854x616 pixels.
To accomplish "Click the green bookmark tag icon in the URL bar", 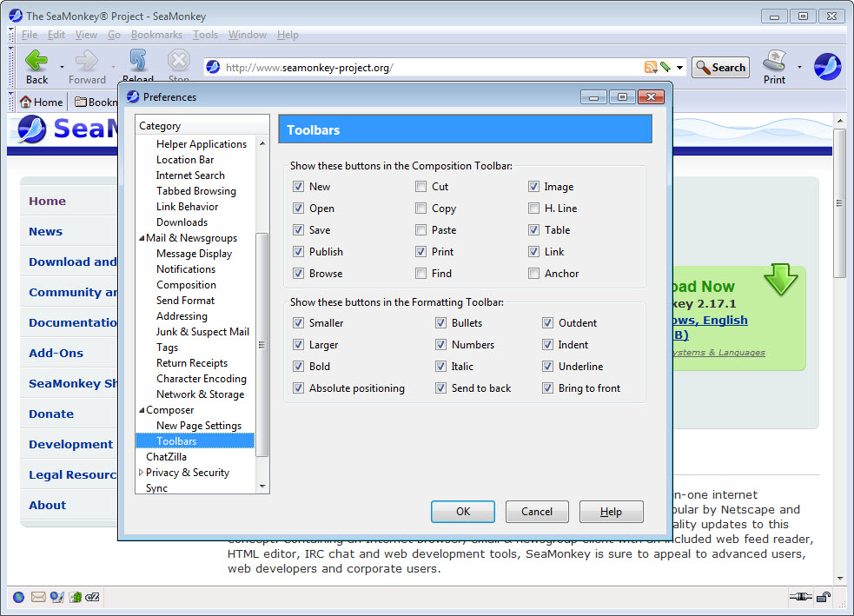I will click(x=665, y=67).
